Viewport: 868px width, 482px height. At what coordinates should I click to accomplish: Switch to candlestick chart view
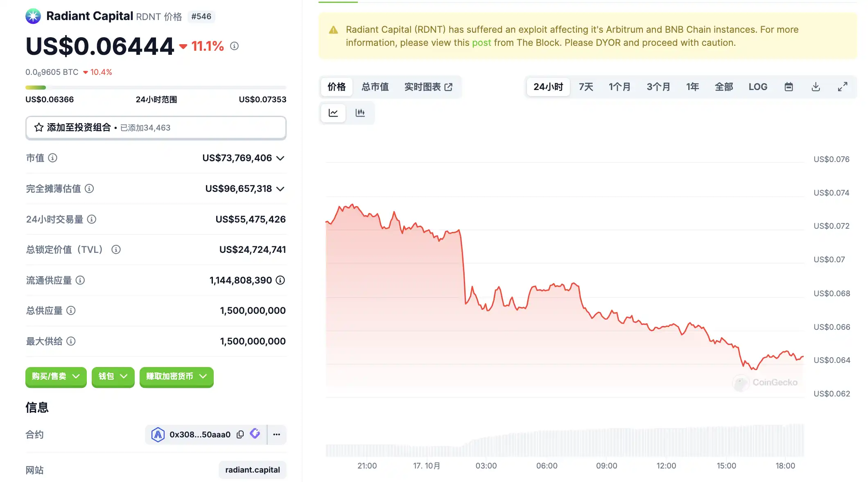click(360, 113)
